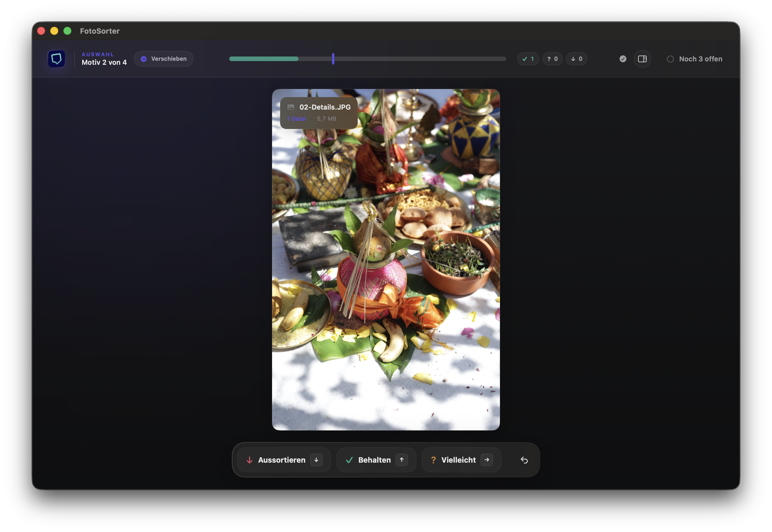The image size is (772, 532).
Task: Click the 02-Details.JPG file name label
Action: [x=325, y=107]
